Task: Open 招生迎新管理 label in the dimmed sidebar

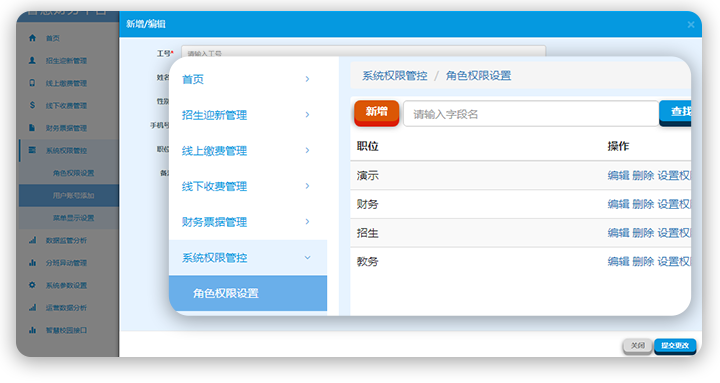Action: pyautogui.click(x=66, y=61)
